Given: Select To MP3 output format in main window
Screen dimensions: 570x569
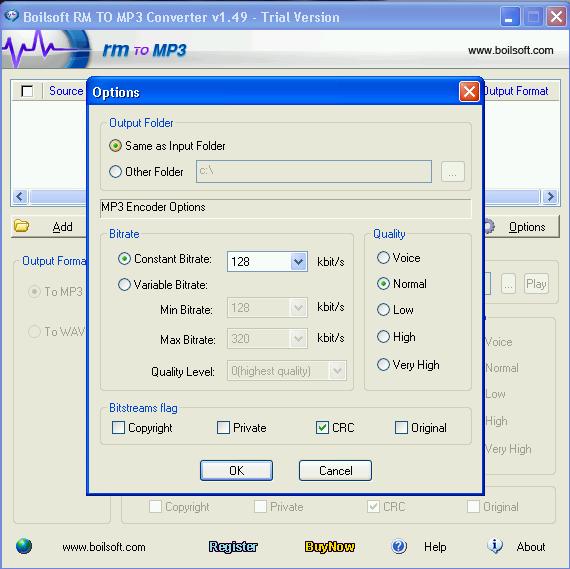Looking at the screenshot, I should (35, 291).
